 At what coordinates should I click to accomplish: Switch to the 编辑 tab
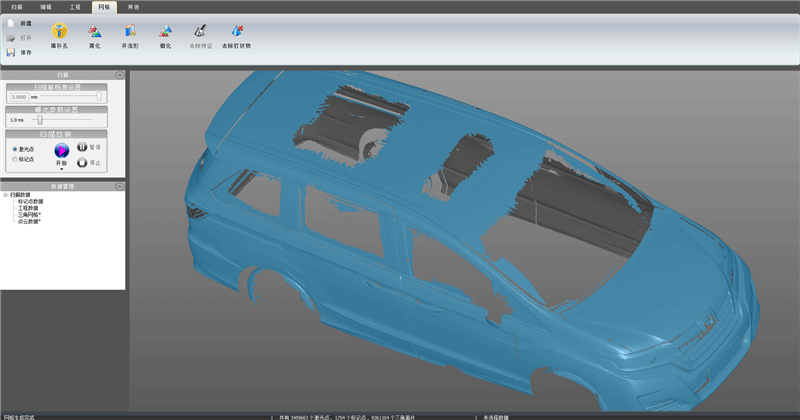click(x=45, y=6)
